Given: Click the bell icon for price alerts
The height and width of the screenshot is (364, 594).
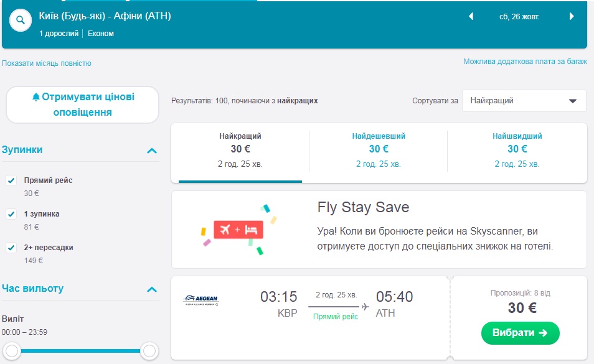Looking at the screenshot, I should click(36, 97).
